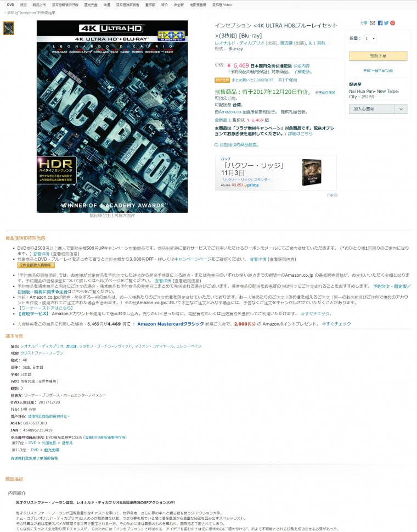Select the ¥ 6,469 price text

(x=238, y=65)
